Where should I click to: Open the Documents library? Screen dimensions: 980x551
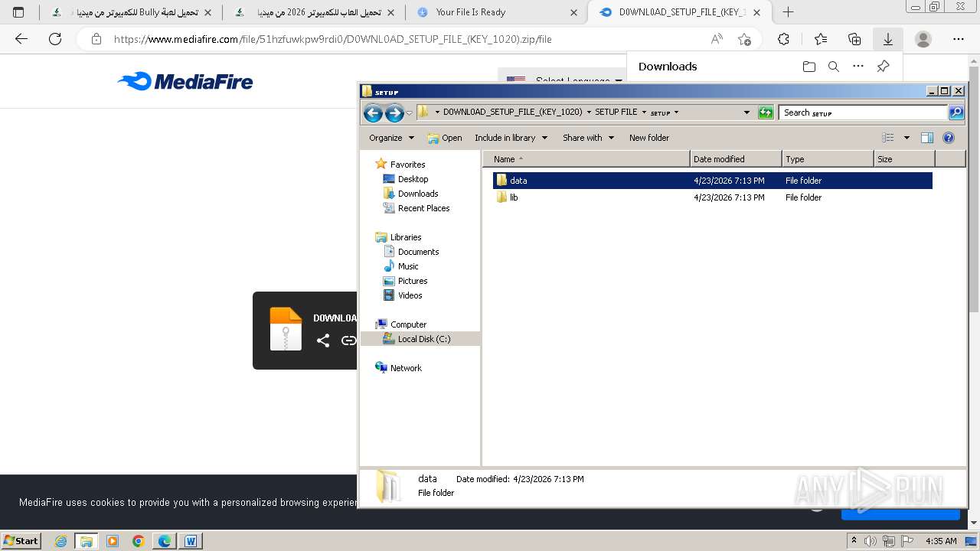(418, 252)
